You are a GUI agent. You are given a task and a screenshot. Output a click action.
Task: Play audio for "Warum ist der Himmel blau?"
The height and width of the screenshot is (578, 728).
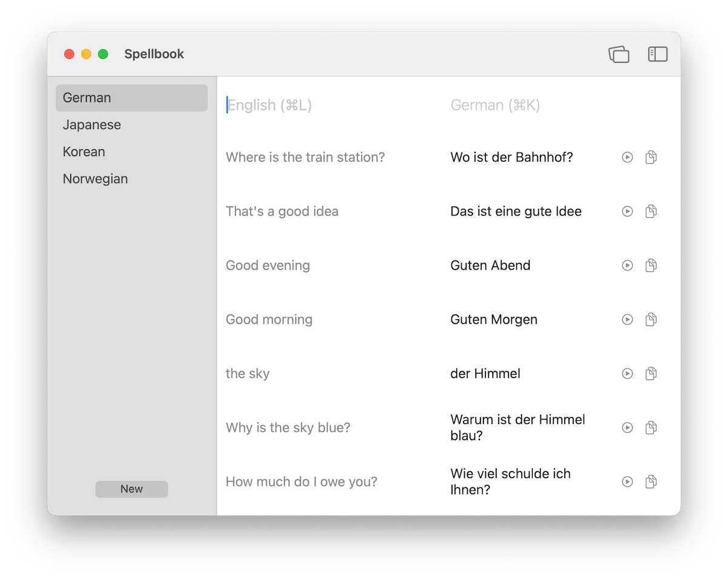(627, 427)
